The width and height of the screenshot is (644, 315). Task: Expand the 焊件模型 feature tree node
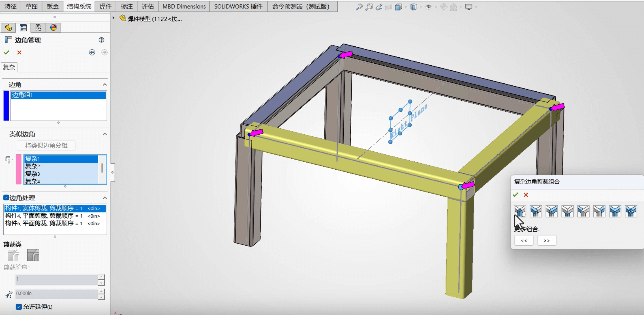[114, 18]
